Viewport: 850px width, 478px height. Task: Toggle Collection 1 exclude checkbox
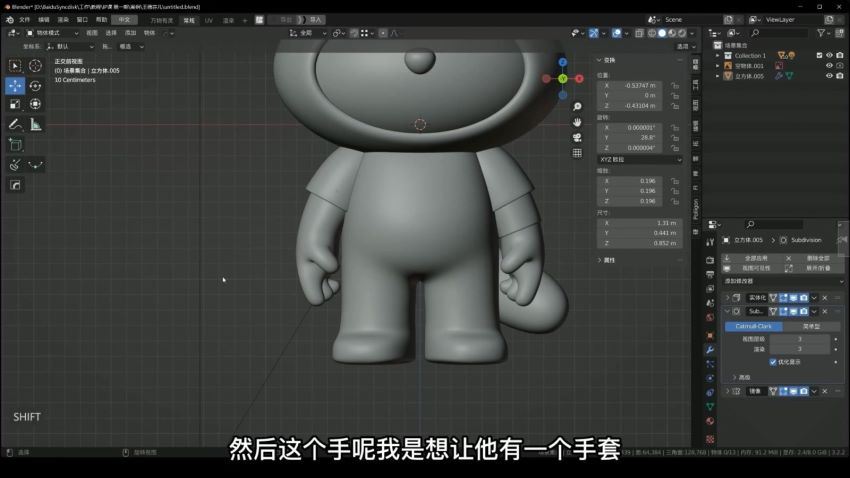[x=819, y=55]
